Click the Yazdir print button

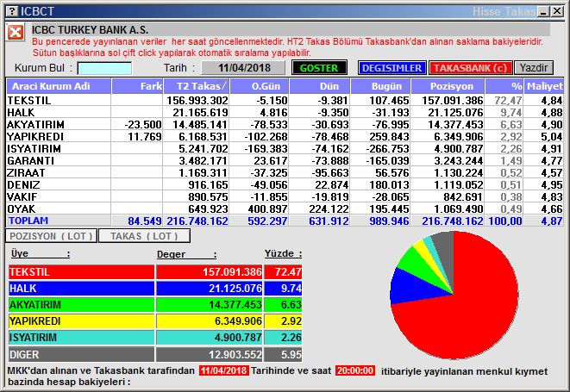[534, 68]
